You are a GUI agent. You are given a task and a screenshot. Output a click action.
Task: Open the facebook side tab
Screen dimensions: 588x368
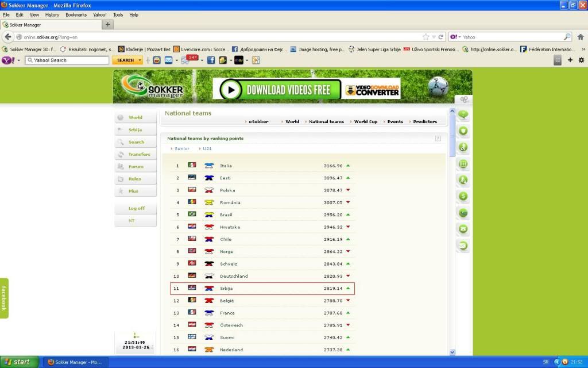(x=4, y=298)
